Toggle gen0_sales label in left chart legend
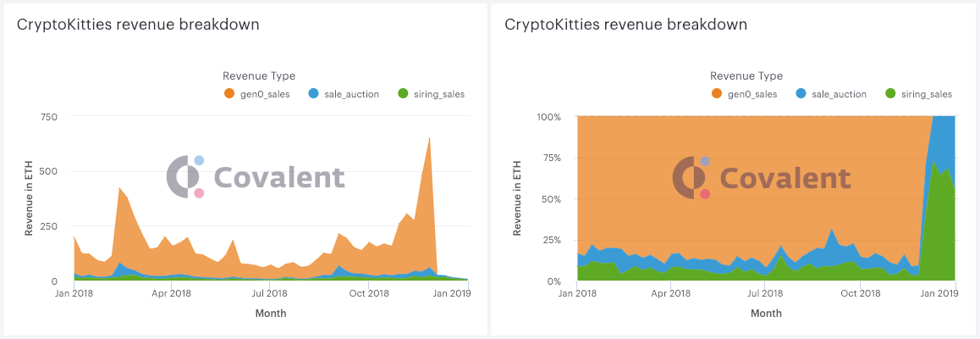 tap(264, 94)
